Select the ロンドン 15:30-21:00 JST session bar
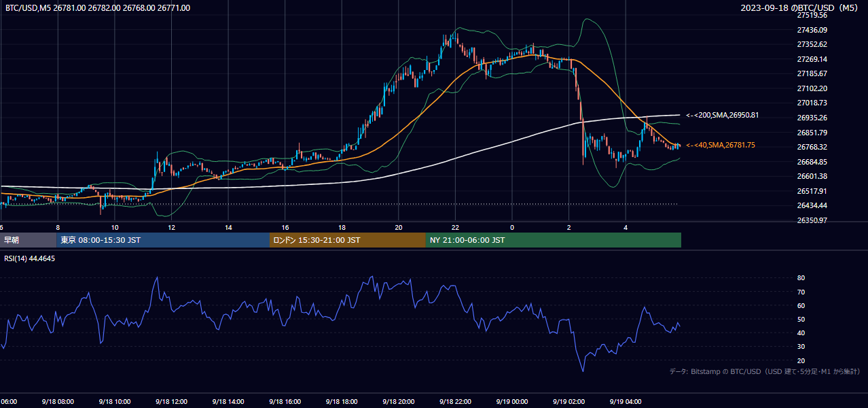Screen dimensions: 868x408 (x=348, y=240)
